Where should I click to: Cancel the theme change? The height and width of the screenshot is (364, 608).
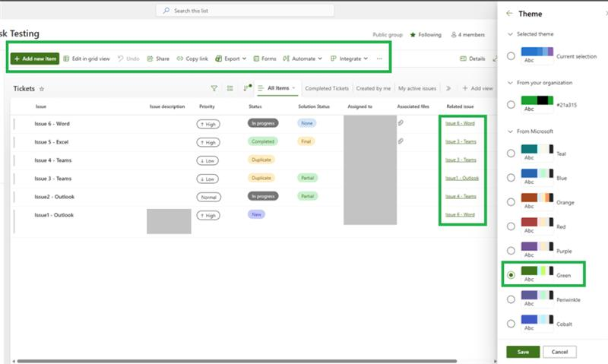[x=559, y=352]
